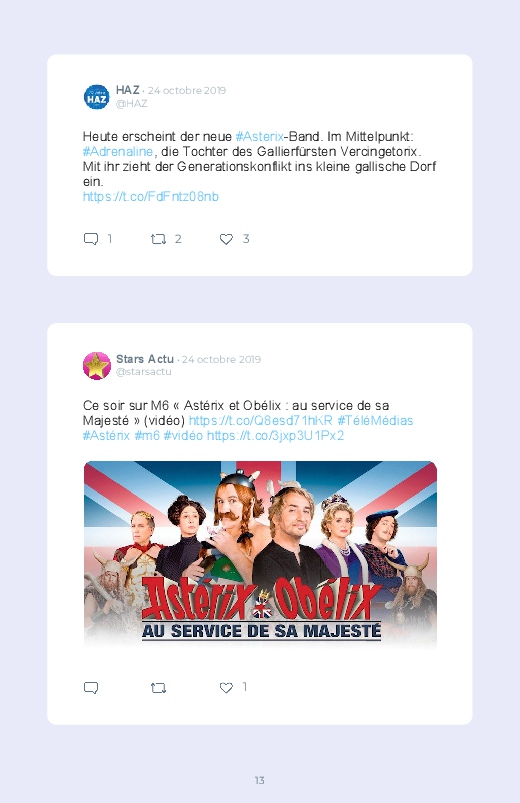Follow the t.co/FdFntz08nb link
520x803 pixels.
click(151, 197)
